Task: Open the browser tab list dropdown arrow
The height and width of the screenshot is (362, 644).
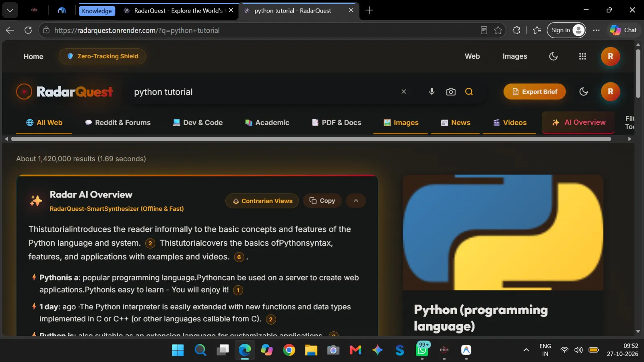Action: (10, 10)
